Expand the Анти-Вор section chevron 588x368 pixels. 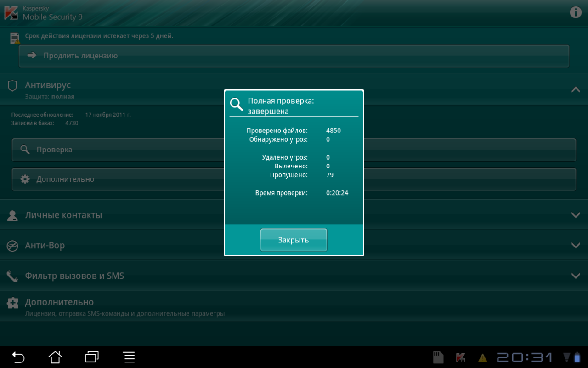(x=576, y=245)
